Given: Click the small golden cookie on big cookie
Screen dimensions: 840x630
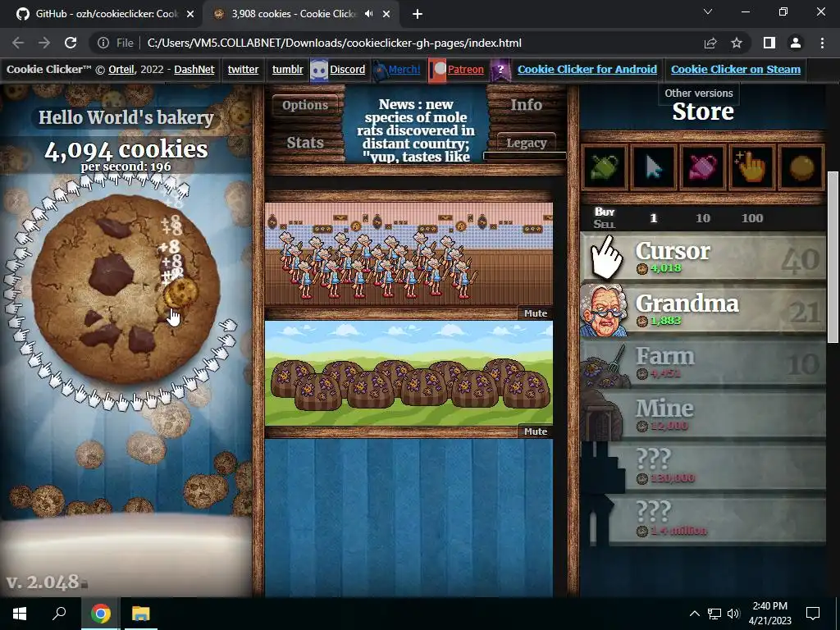Looking at the screenshot, I should (180, 293).
